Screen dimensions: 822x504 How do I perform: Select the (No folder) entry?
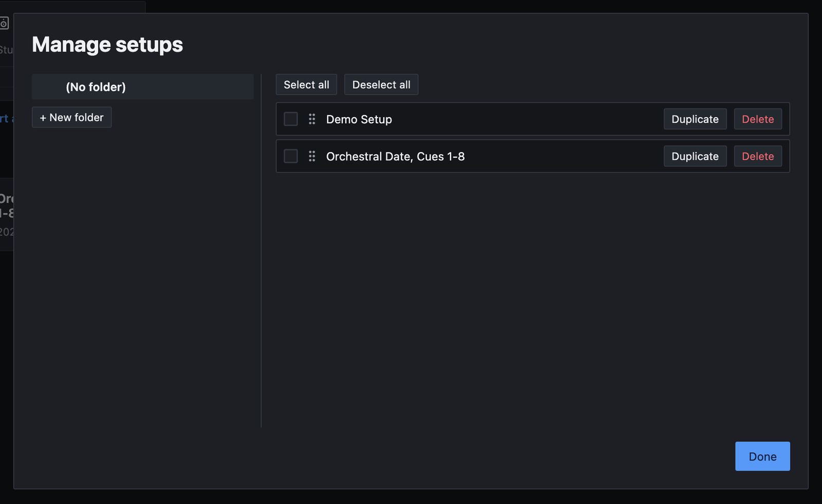tap(143, 87)
